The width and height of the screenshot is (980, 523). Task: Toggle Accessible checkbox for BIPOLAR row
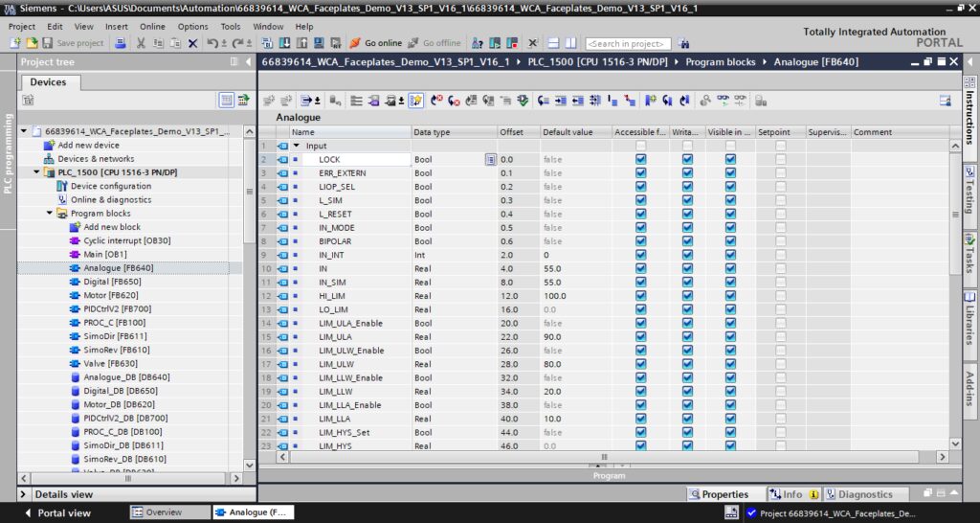click(640, 241)
